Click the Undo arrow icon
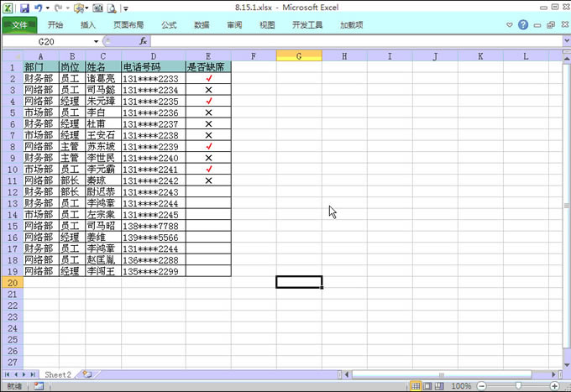The image size is (571, 392). (x=39, y=8)
